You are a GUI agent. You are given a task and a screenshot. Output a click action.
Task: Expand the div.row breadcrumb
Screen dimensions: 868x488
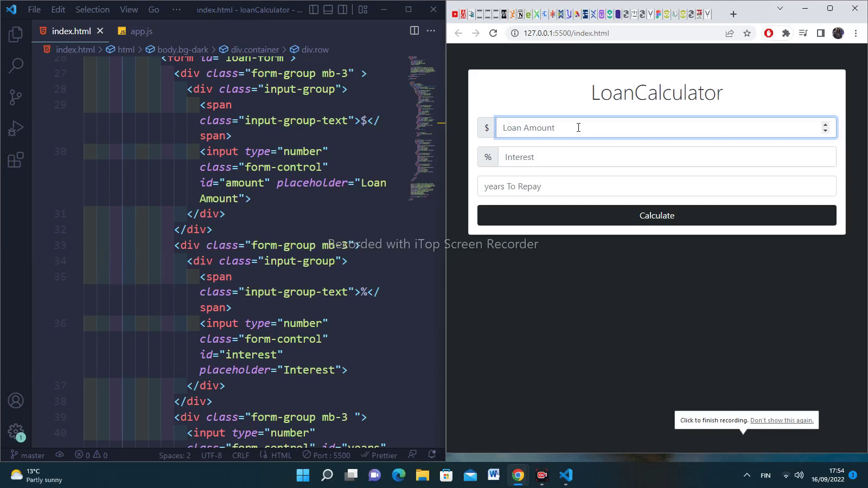[x=310, y=49]
